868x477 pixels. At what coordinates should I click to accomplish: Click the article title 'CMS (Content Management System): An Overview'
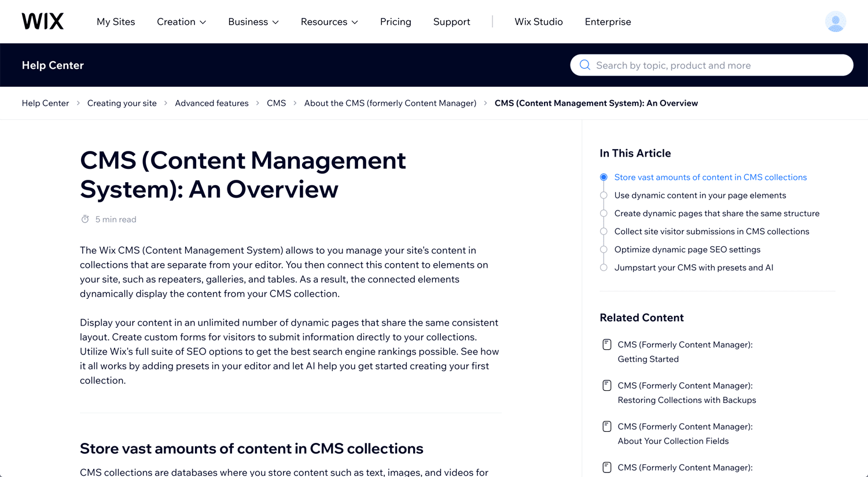[243, 175]
